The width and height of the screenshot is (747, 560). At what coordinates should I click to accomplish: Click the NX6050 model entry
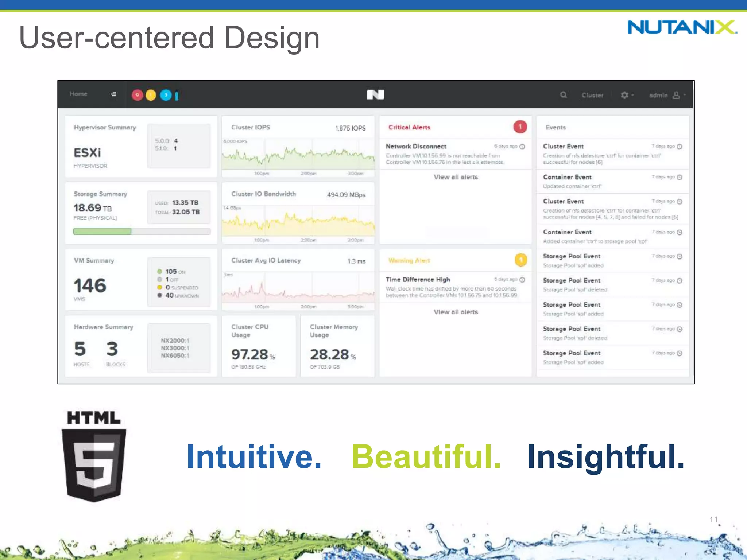tap(175, 355)
